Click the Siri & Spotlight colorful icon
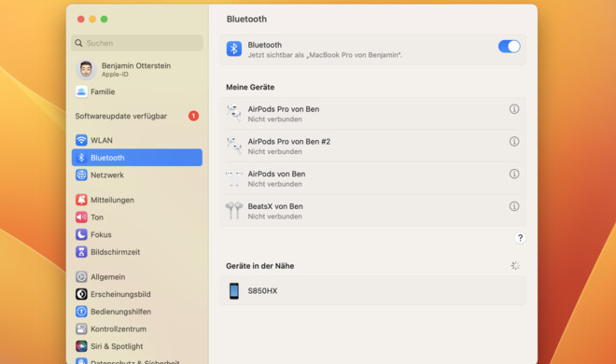Image resolution: width=616 pixels, height=364 pixels. tap(81, 346)
